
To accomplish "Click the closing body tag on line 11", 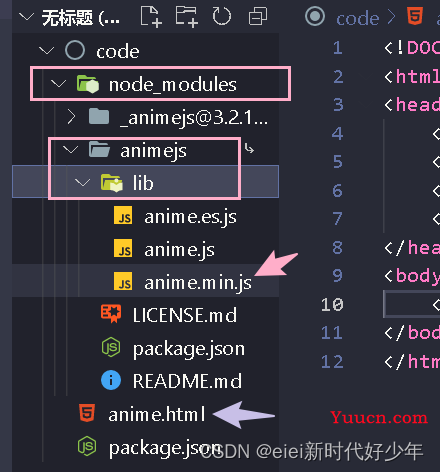I will (x=424, y=333).
